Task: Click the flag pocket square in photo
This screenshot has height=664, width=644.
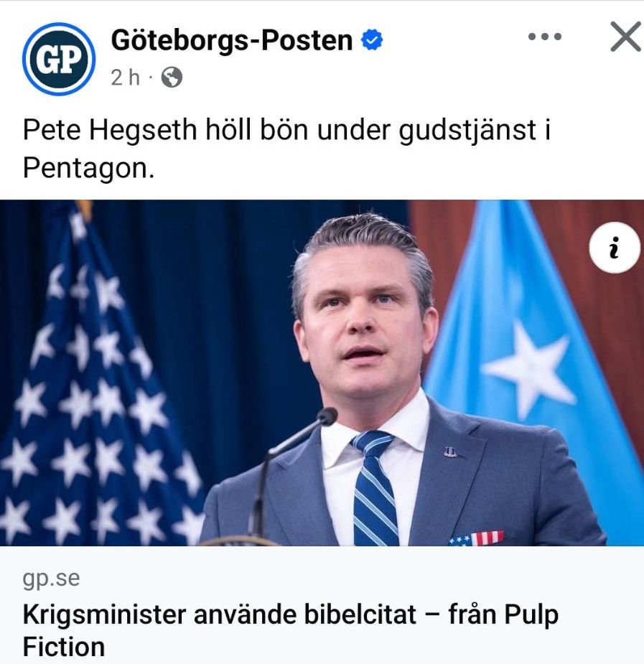Action: [476, 538]
